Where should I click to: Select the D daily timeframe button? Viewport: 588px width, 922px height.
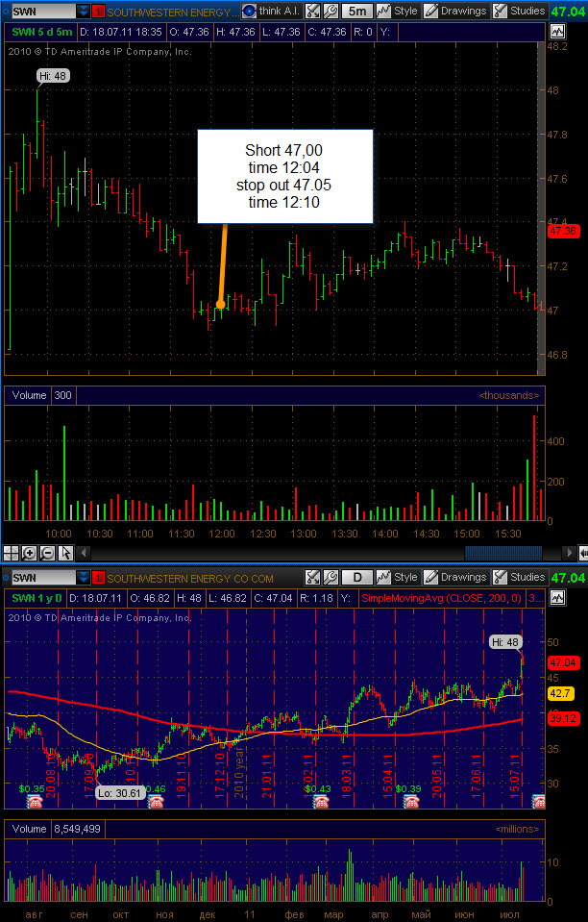point(356,578)
